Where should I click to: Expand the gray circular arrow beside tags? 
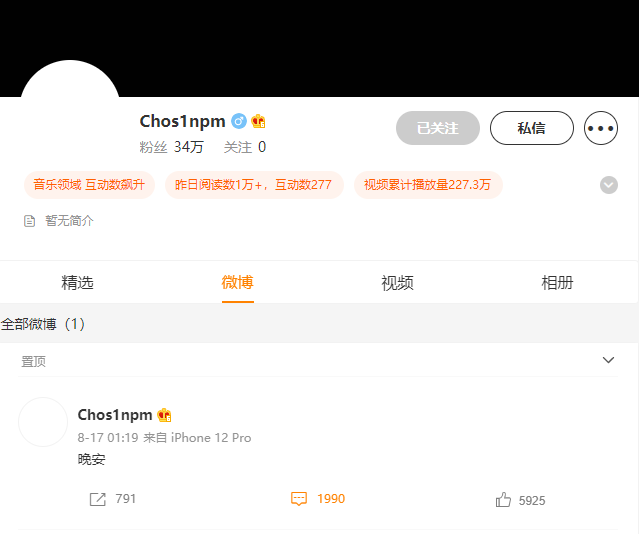[x=608, y=185]
